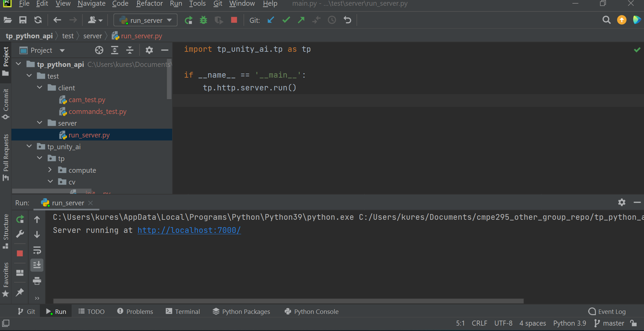Open the localhost:7000 link
This screenshot has width=644, height=331.
tap(189, 230)
